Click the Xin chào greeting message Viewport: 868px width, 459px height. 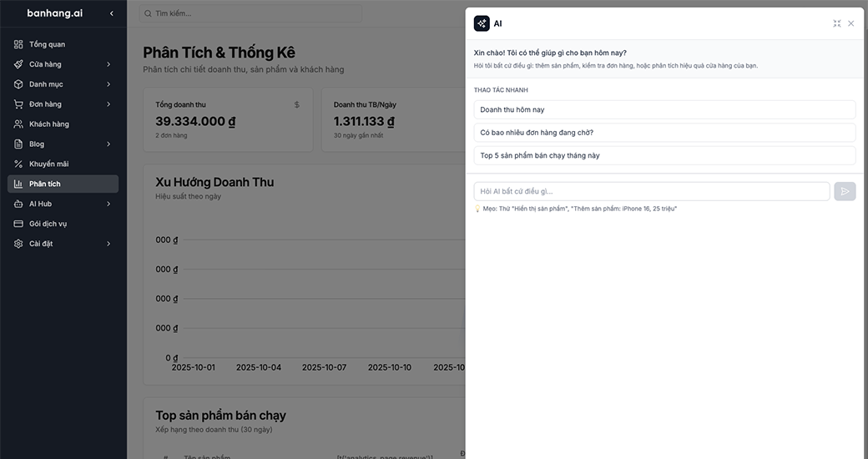tap(550, 53)
